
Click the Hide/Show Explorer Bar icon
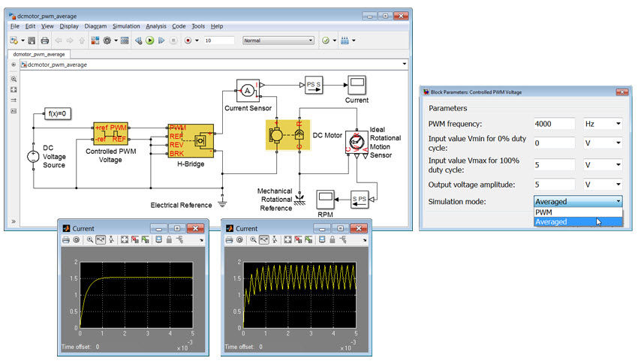click(14, 65)
